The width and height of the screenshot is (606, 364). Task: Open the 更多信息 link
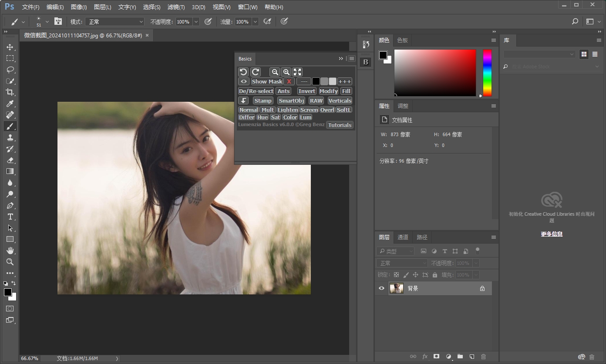click(552, 234)
